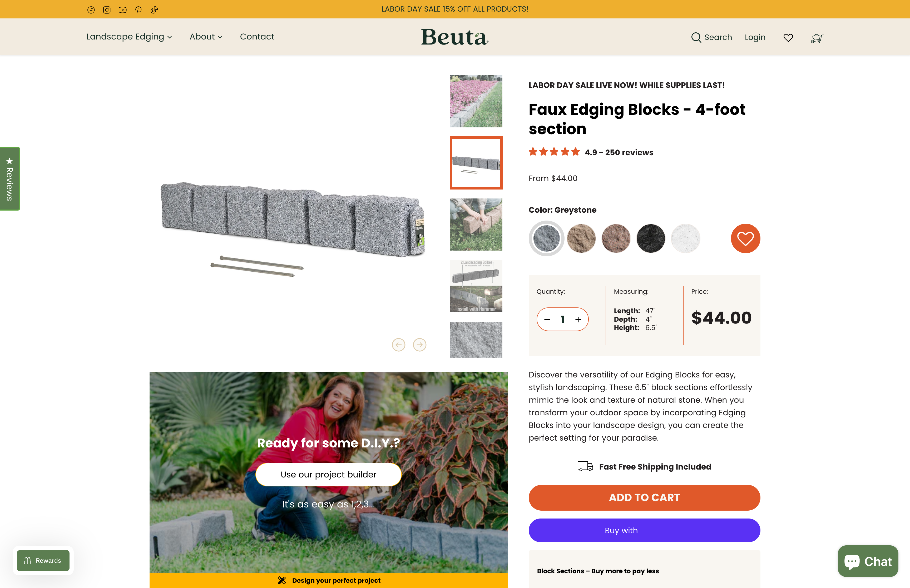Select the white speckled color swatch
This screenshot has width=910, height=588.
[x=685, y=238]
